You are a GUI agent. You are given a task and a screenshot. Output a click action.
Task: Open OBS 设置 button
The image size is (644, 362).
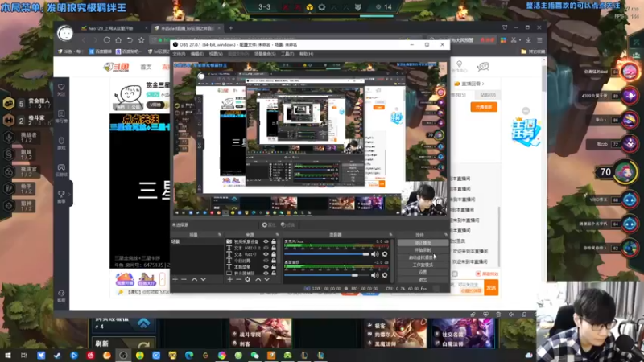[x=423, y=272]
